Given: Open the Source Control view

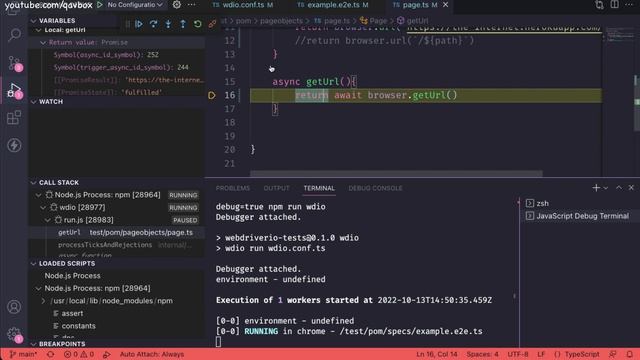Looking at the screenshot, I should [14, 63].
